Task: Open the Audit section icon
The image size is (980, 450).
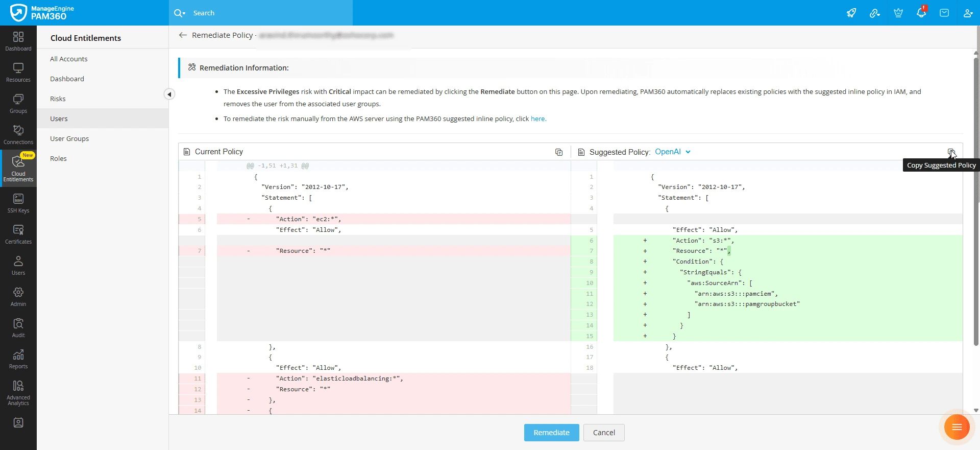Action: (x=18, y=327)
